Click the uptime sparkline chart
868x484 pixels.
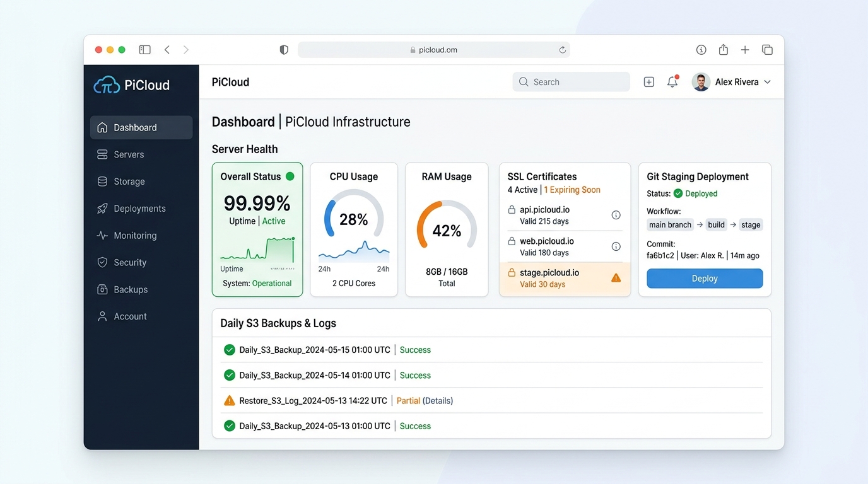coord(257,250)
